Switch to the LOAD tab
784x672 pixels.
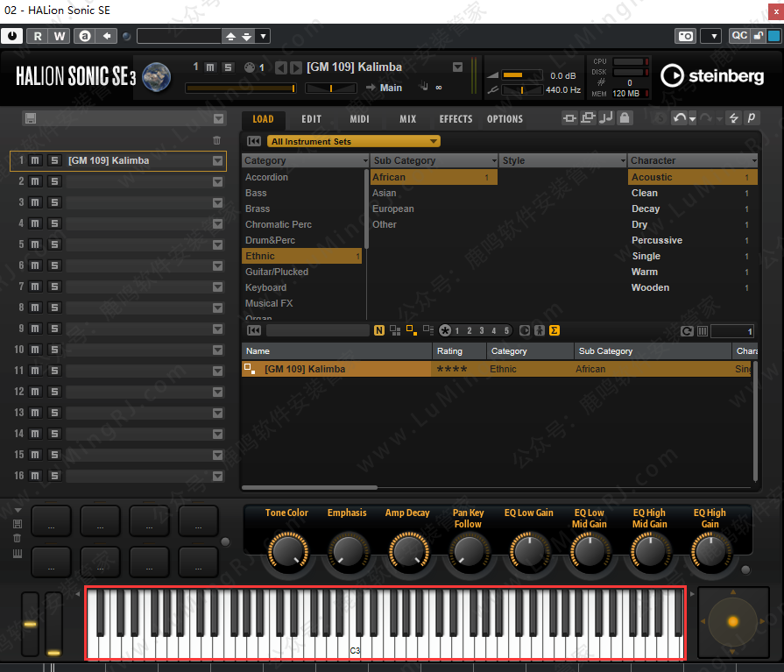263,119
